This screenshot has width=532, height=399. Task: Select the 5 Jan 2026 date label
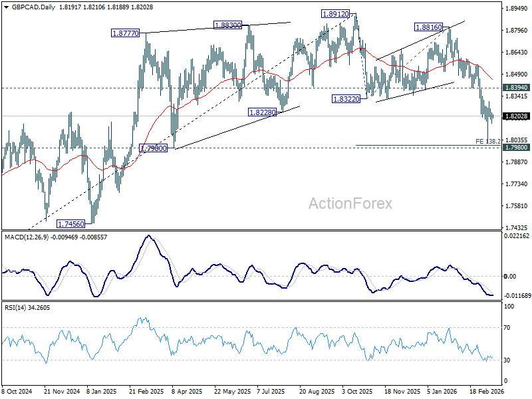click(442, 392)
